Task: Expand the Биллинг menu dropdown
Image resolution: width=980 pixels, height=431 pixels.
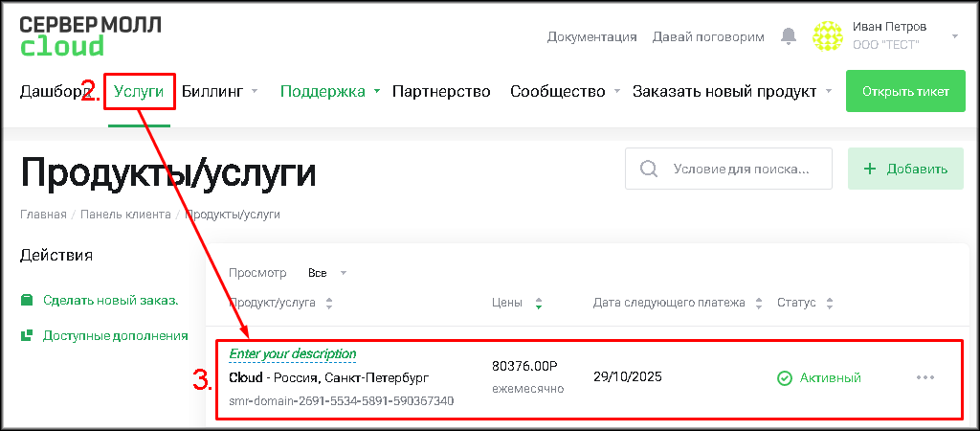Action: (255, 92)
